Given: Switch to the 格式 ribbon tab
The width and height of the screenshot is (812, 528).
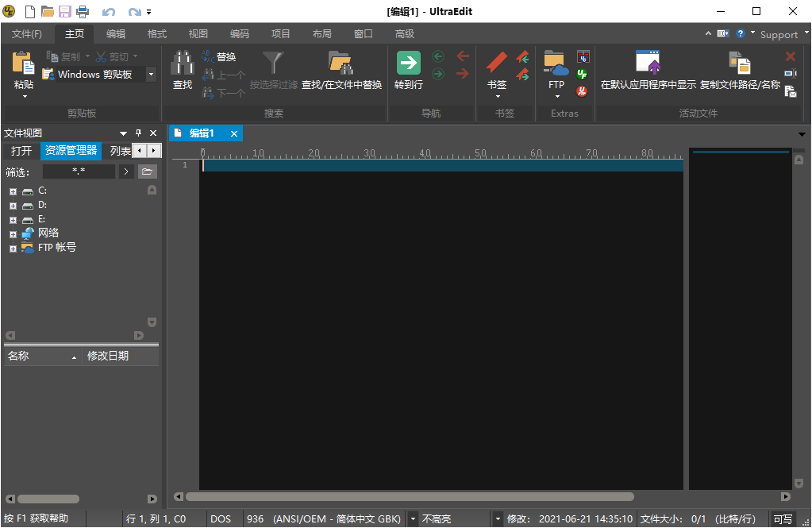Looking at the screenshot, I should click(x=157, y=33).
